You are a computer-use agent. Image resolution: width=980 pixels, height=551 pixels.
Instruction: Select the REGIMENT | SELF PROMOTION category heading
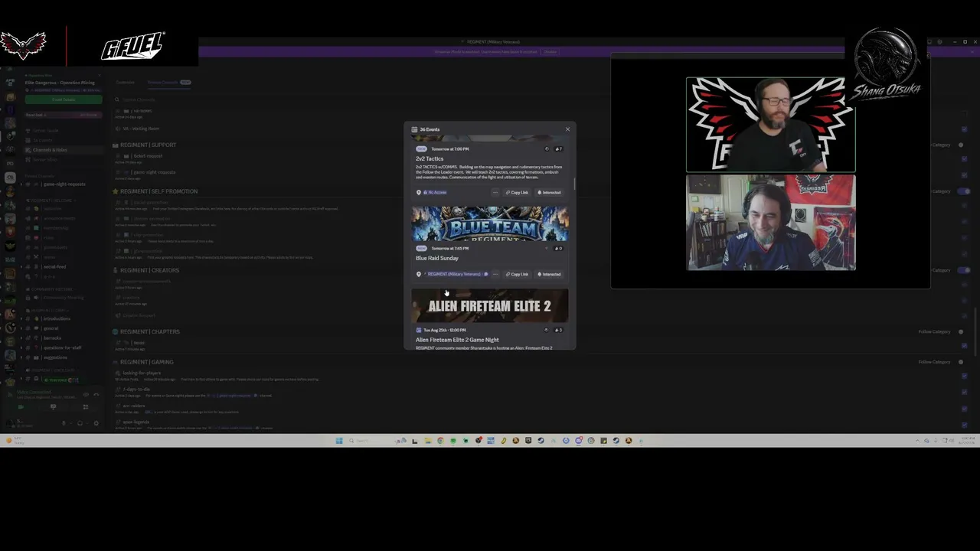coord(158,191)
